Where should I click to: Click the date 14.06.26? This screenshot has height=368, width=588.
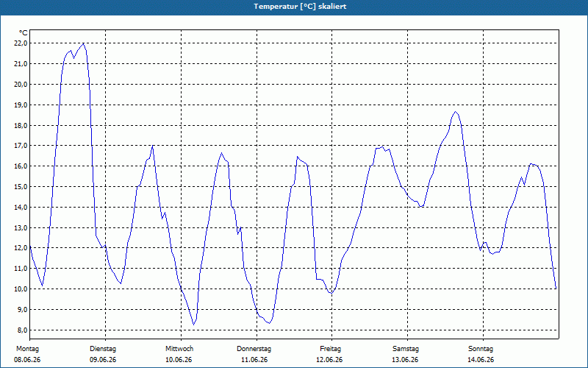[481, 360]
